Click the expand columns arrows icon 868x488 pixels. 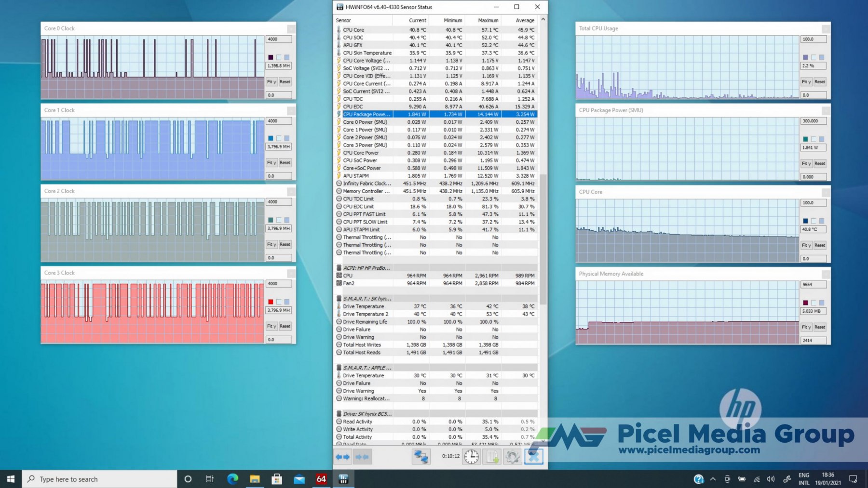coord(342,457)
